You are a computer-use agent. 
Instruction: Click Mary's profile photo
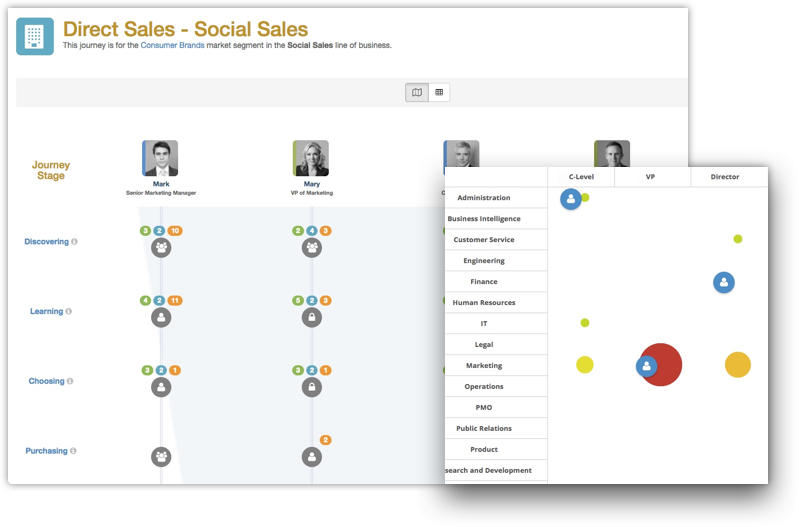click(311, 159)
